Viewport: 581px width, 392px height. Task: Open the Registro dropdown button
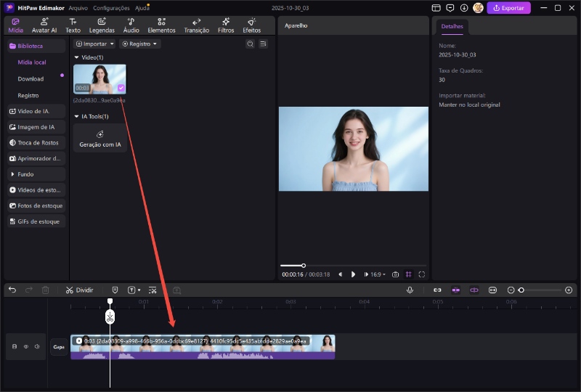(139, 44)
